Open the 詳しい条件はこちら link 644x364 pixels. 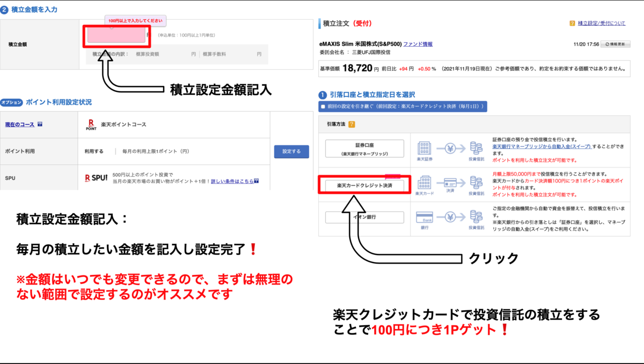232,181
